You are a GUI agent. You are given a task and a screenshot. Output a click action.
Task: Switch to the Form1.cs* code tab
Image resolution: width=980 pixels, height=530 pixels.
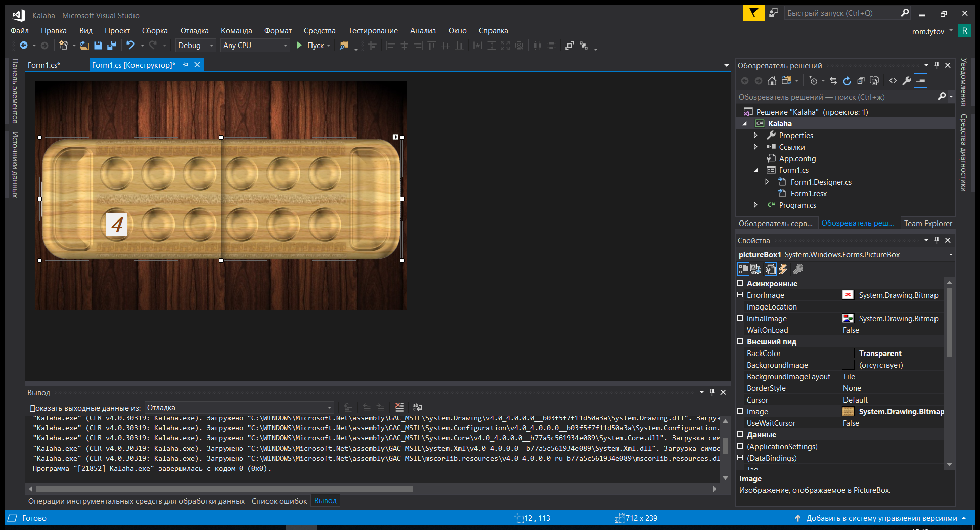point(44,65)
